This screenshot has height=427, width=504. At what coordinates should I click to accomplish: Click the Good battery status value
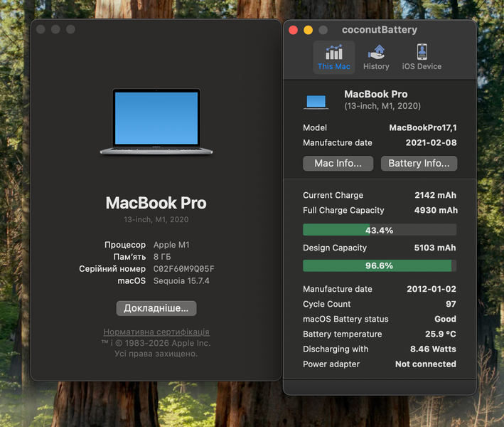click(445, 319)
